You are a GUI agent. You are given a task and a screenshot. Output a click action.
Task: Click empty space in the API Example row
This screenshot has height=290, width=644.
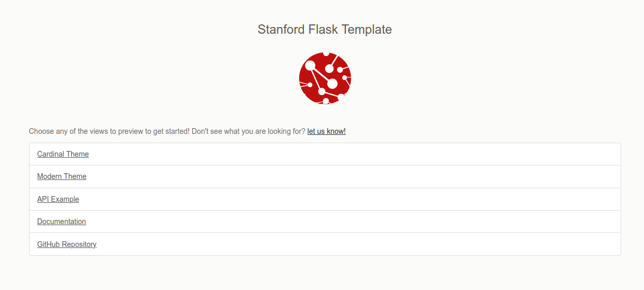[x=364, y=199]
